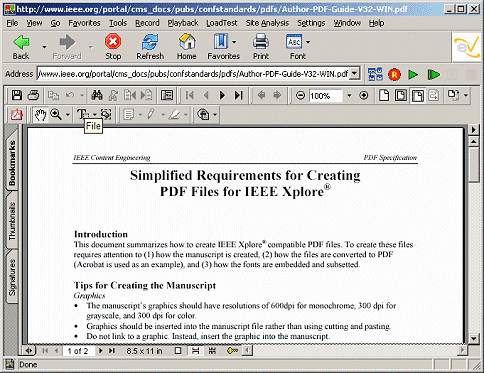Go to the Home page
This screenshot has height=373, width=484.
(187, 47)
